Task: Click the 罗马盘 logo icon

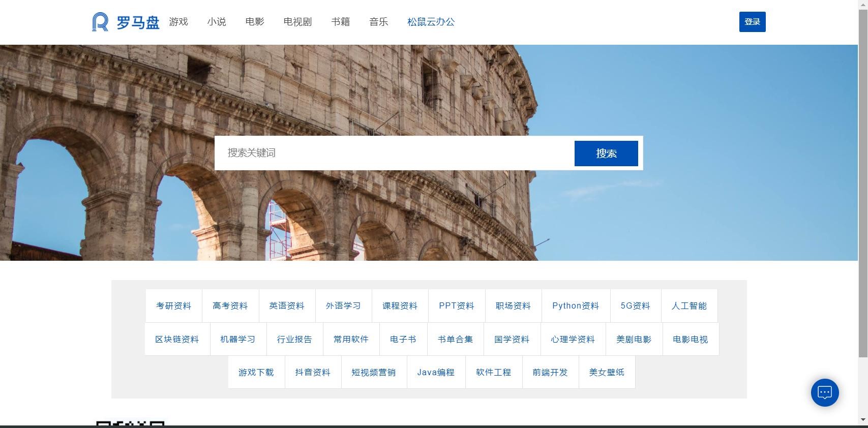Action: (100, 22)
